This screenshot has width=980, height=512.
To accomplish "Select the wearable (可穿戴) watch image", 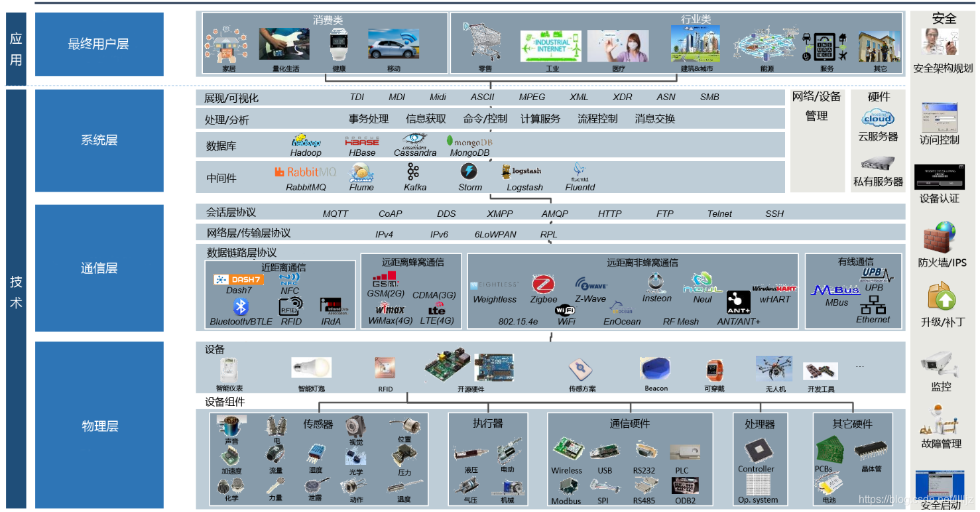I will click(x=715, y=369).
